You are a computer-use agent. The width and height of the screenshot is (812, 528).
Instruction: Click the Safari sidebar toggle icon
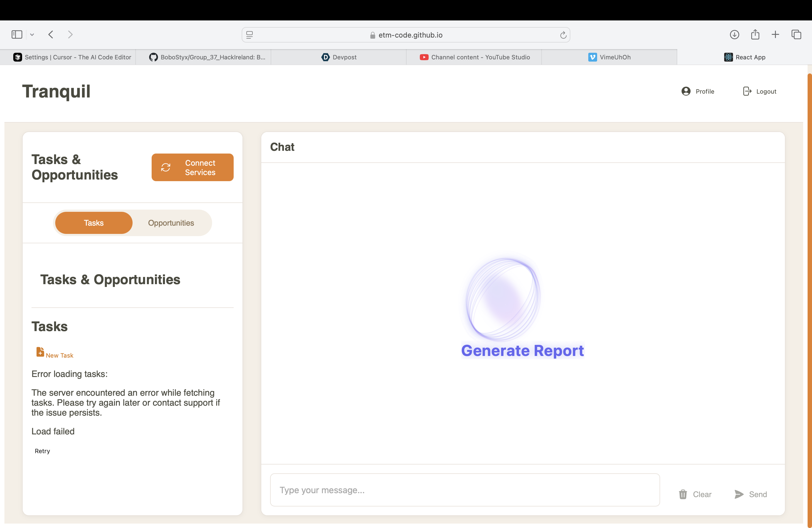coord(17,35)
